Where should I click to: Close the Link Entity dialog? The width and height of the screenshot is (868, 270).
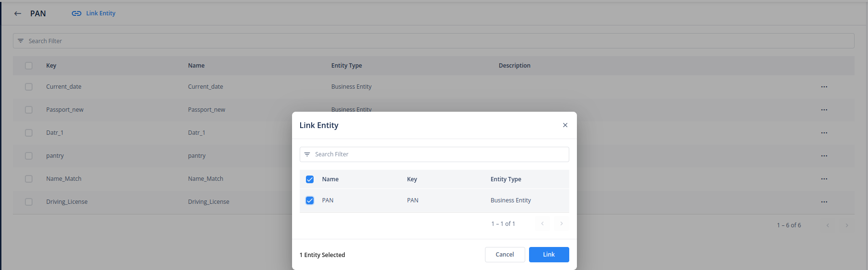click(565, 125)
